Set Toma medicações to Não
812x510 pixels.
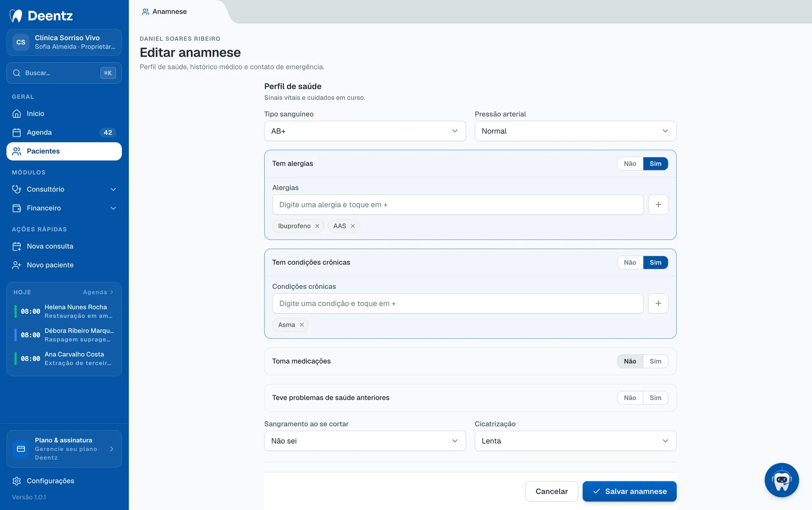(630, 361)
